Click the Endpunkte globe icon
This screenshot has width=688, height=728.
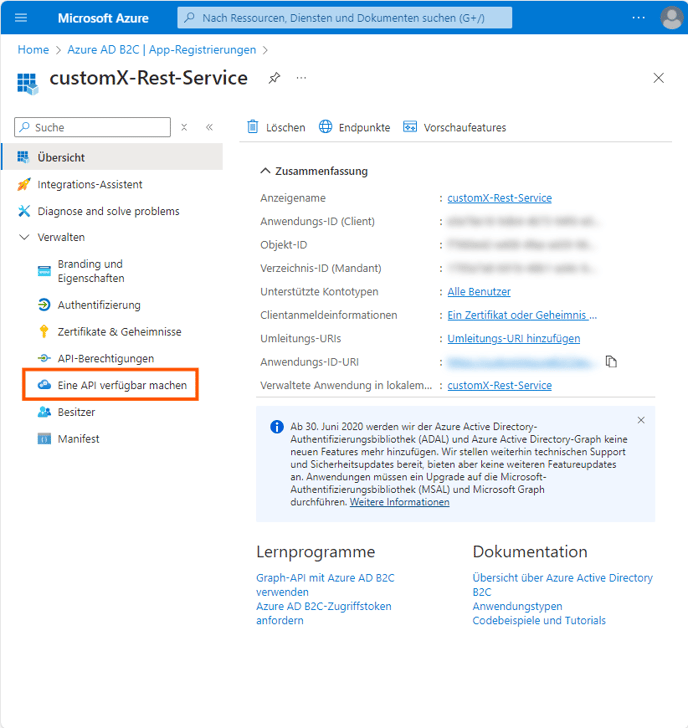coord(325,126)
